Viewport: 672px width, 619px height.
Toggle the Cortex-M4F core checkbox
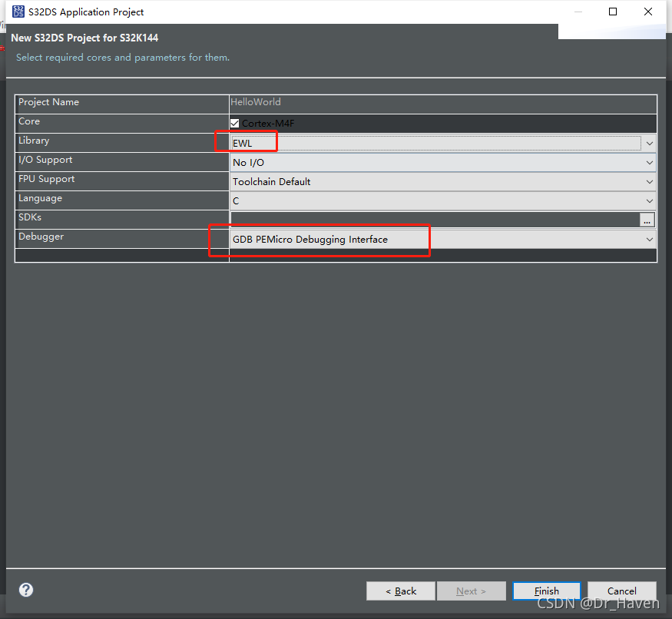(x=234, y=124)
